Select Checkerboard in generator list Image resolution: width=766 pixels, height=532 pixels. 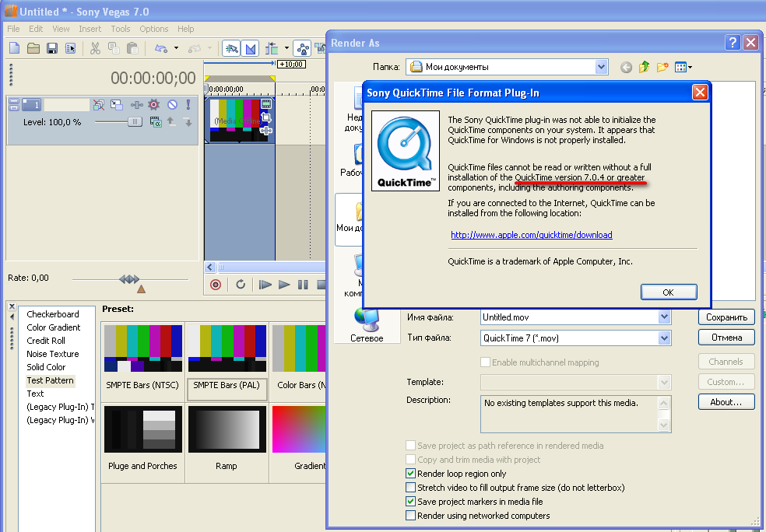(53, 313)
